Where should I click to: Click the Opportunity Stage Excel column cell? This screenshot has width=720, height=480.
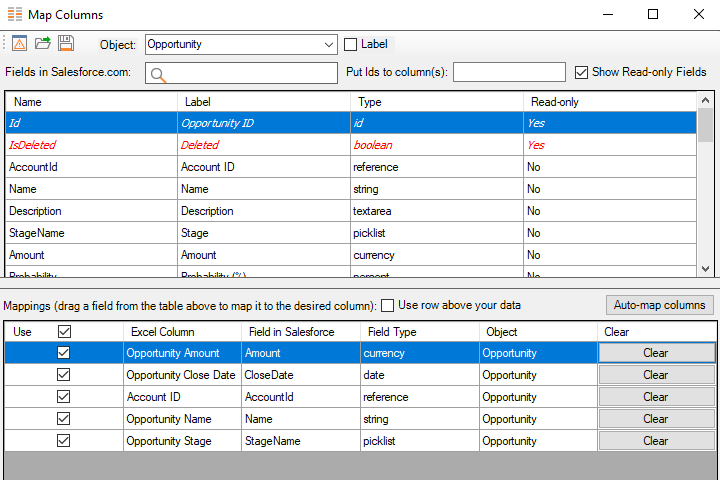click(x=182, y=441)
